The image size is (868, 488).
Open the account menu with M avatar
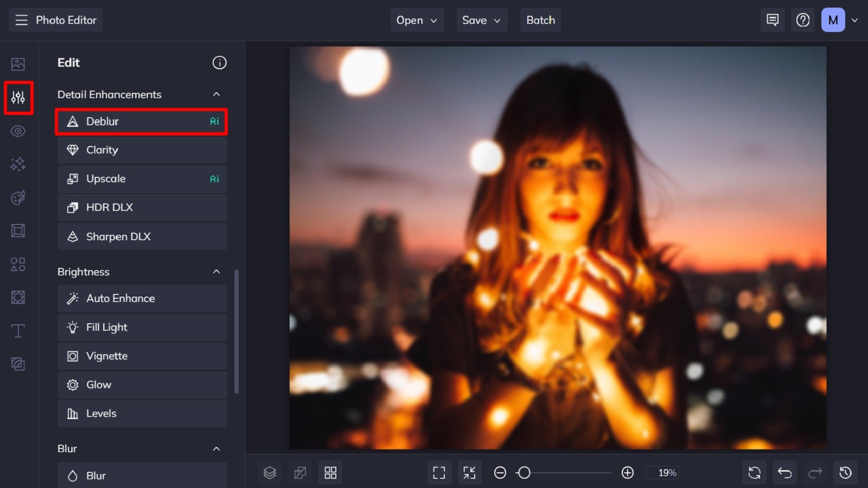833,20
